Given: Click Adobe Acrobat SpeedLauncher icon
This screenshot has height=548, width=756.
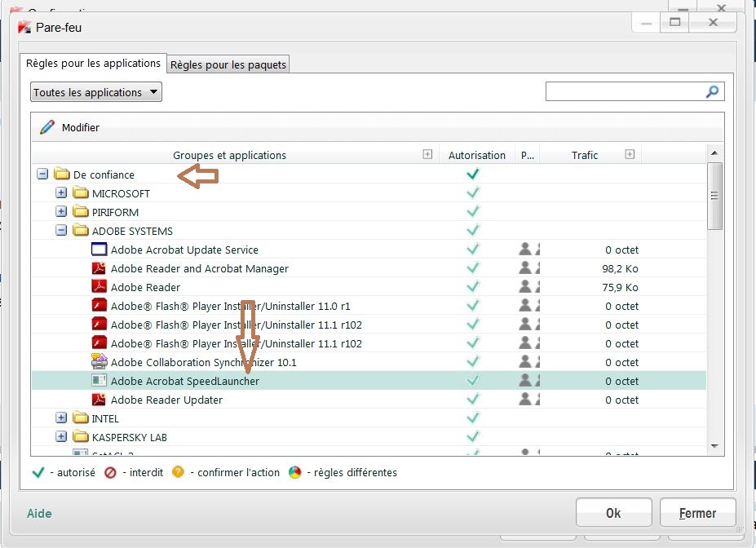Looking at the screenshot, I should 99,380.
